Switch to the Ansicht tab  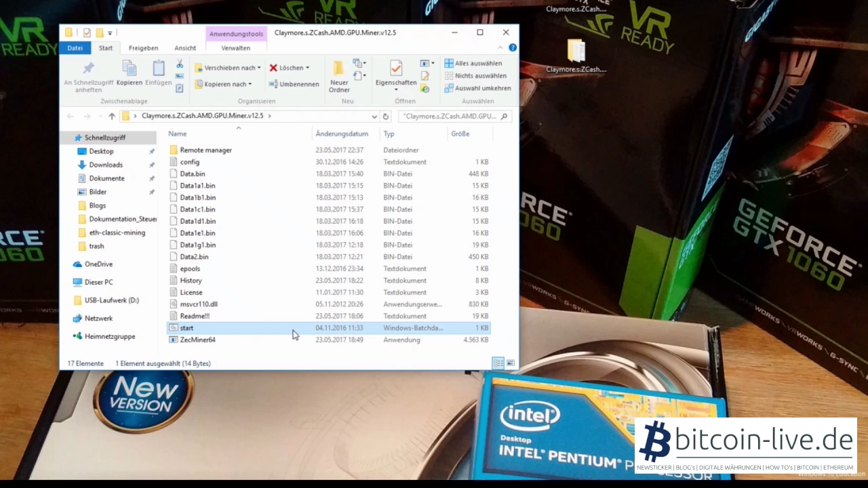(185, 48)
